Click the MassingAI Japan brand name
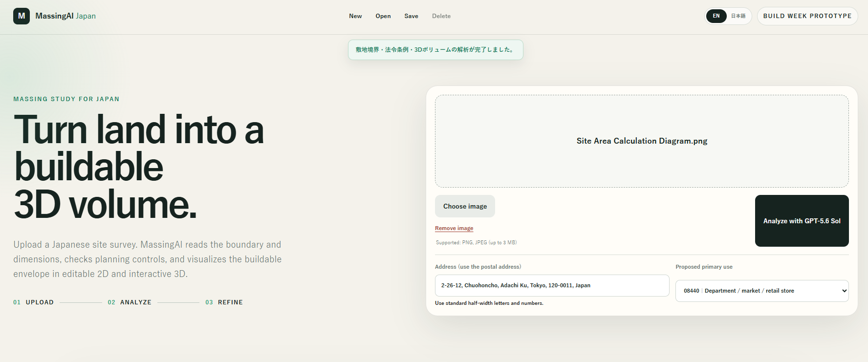 point(65,16)
